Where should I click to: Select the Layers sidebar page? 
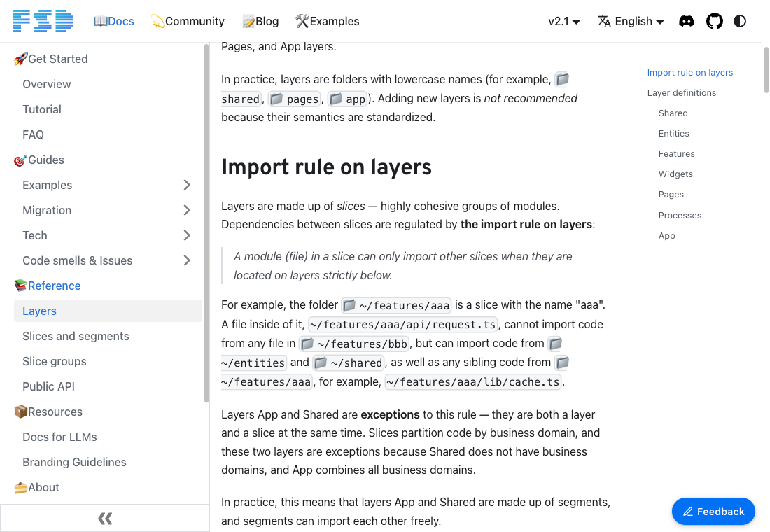coord(108,311)
